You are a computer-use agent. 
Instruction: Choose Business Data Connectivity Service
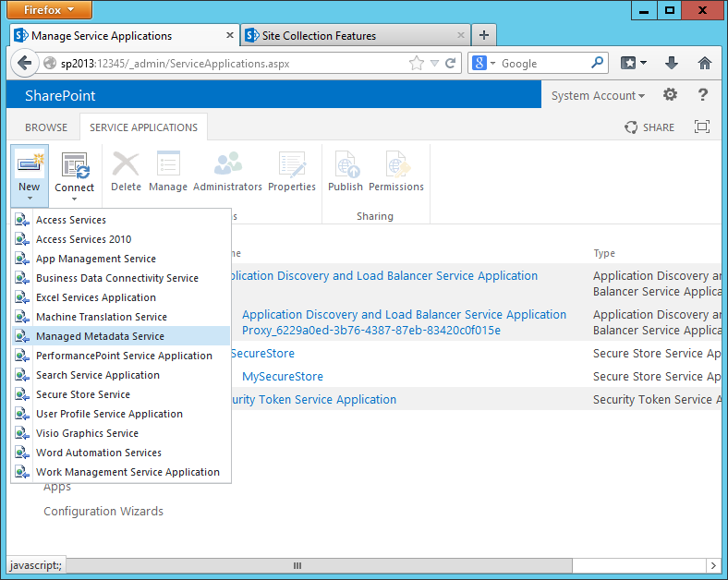[x=121, y=278]
